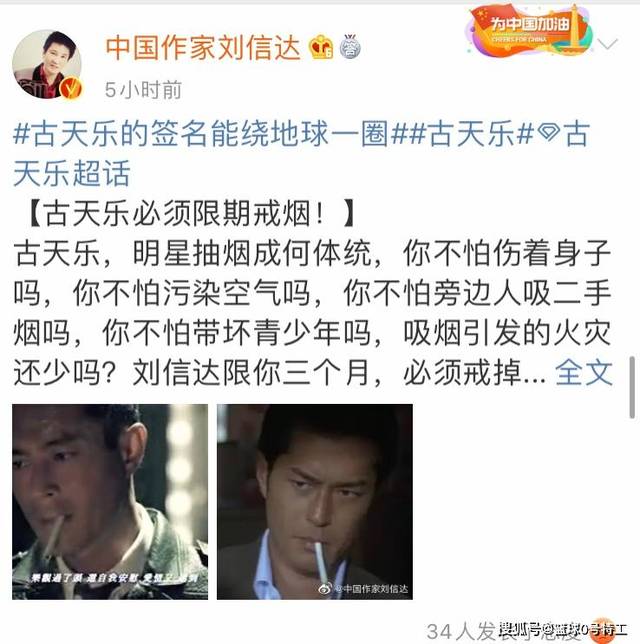Open the profile avatar of 中国作家刘信达

pos(46,64)
